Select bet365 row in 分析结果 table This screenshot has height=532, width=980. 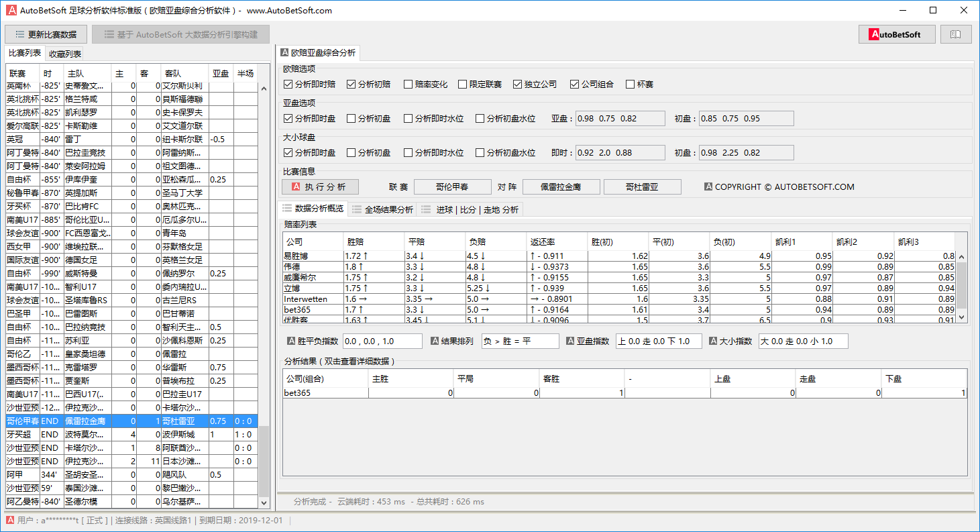625,393
